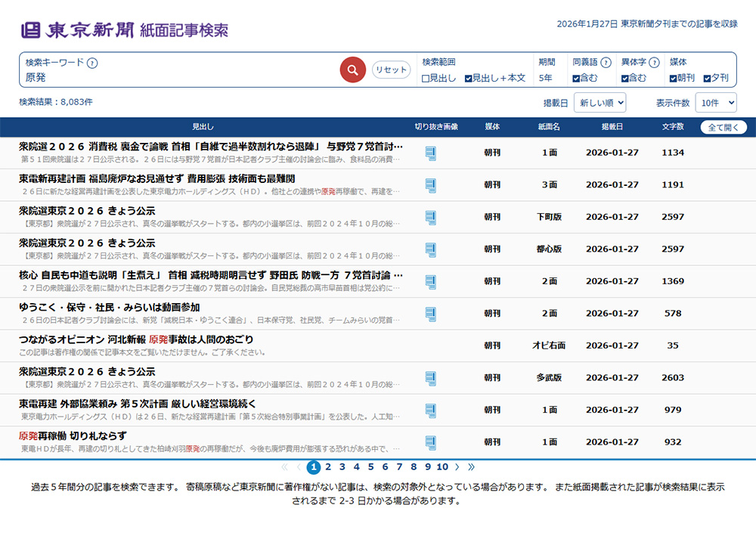Go to the next results page arrow
The height and width of the screenshot is (542, 756).
457,466
